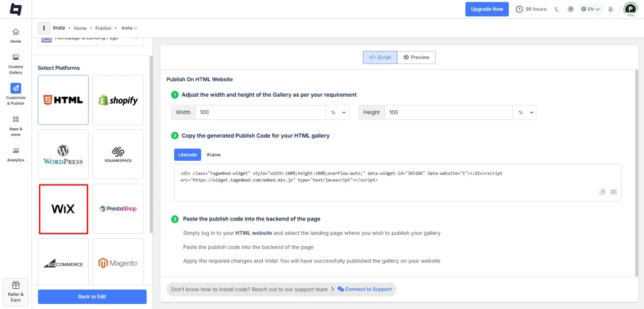This screenshot has width=644, height=309.
Task: Click the Upgrade Now button
Action: 487,9
